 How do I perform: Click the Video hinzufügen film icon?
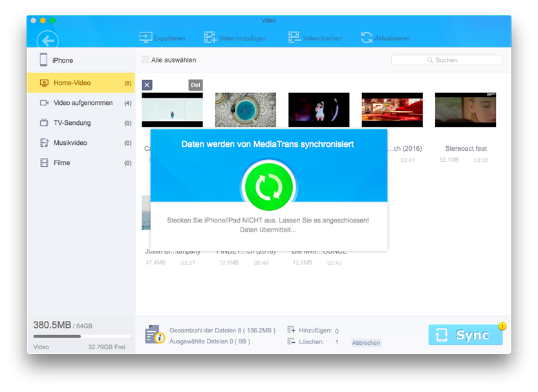pyautogui.click(x=210, y=38)
